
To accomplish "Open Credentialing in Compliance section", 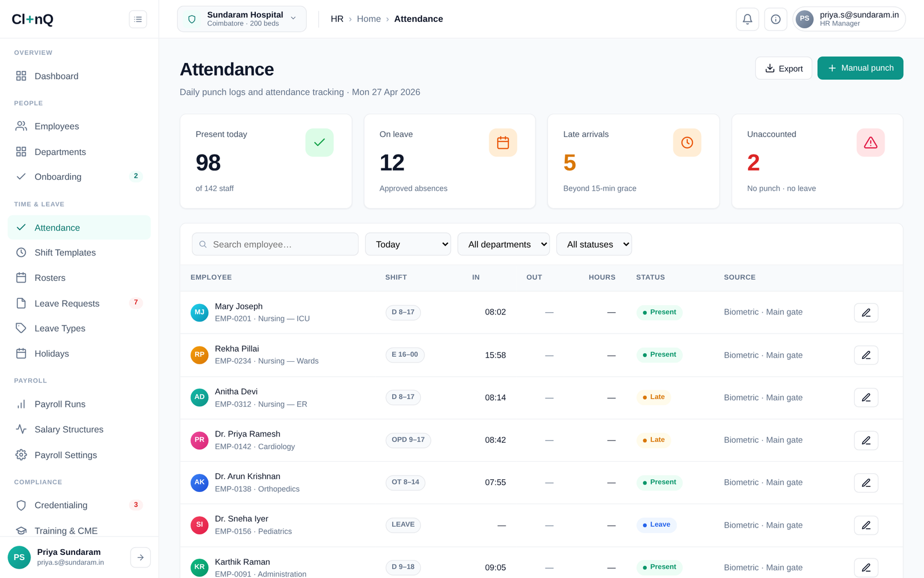I will [x=80, y=505].
